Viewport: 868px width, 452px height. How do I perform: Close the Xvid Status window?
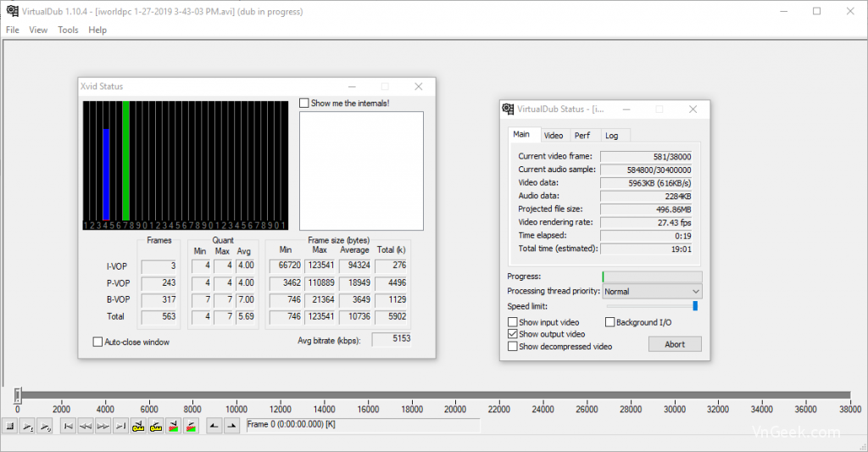pos(419,86)
